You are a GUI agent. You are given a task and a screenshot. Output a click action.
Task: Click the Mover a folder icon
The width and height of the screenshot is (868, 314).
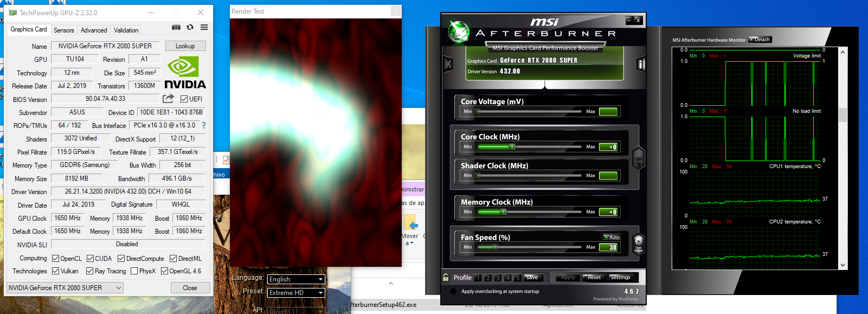pyautogui.click(x=410, y=223)
